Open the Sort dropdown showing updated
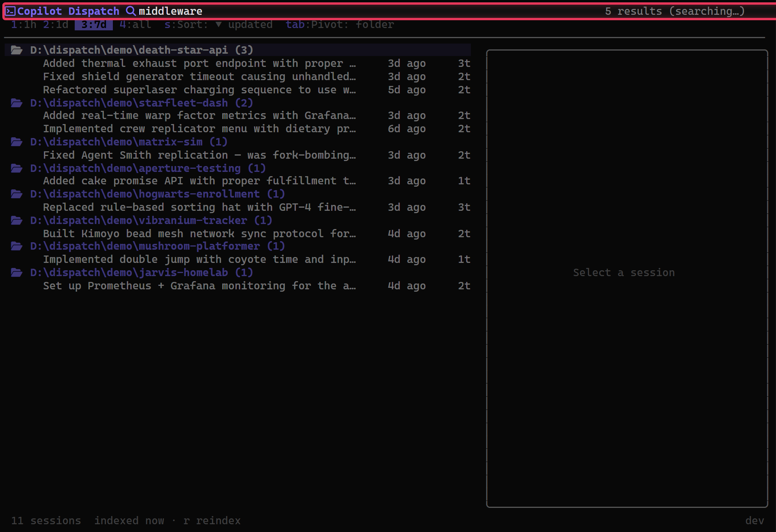Image resolution: width=776 pixels, height=532 pixels. click(218, 24)
